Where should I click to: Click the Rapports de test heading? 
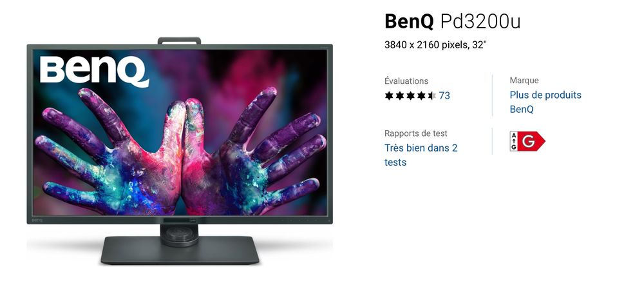(415, 133)
